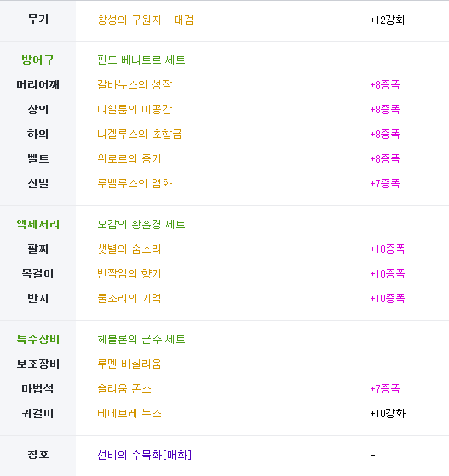The height and width of the screenshot is (476, 449).
Task: Click title 선비의 수묵화[매화]
Action: pos(144,455)
